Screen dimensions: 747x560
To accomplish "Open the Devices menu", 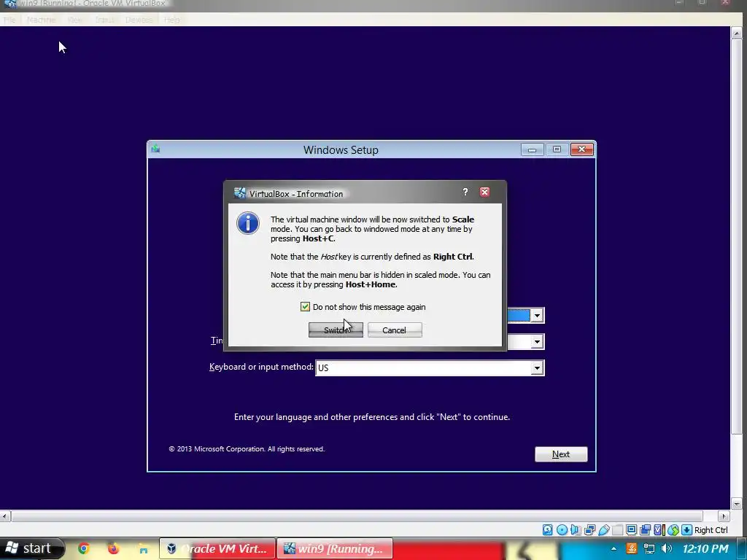I will pyautogui.click(x=139, y=20).
